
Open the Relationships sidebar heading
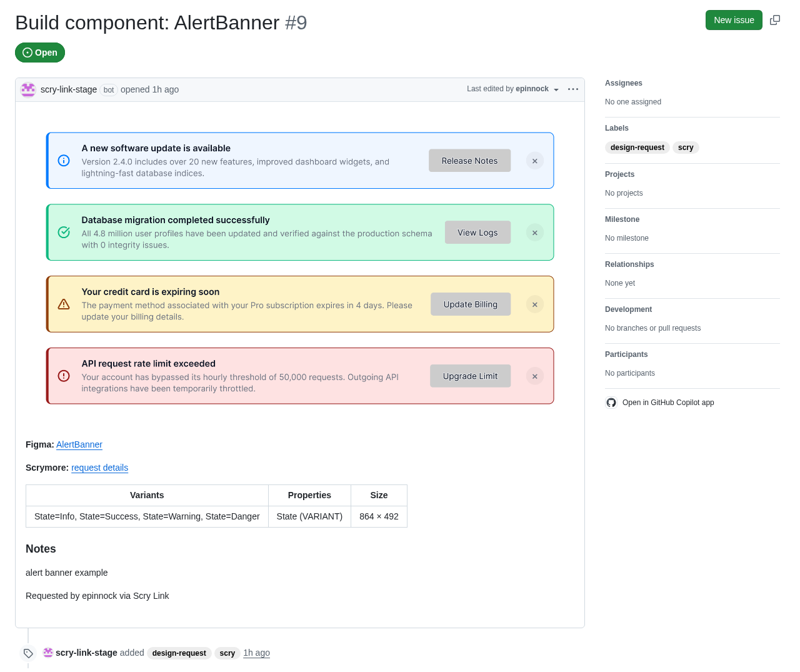point(629,264)
